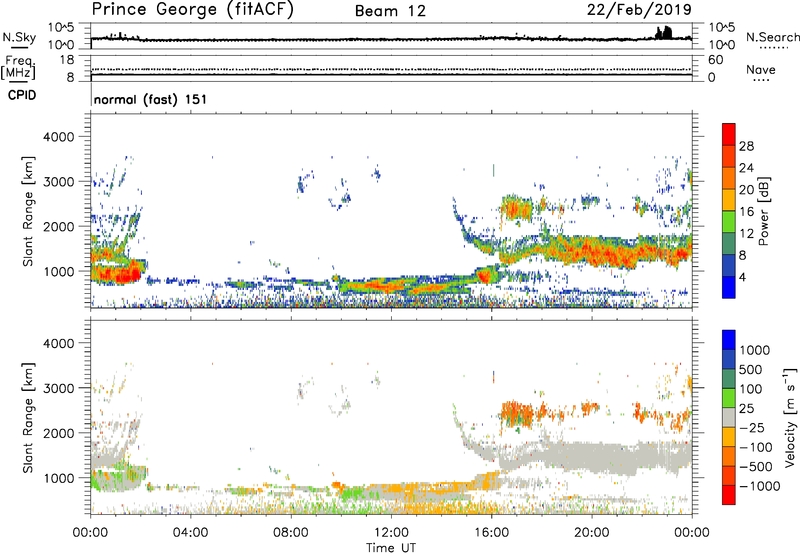The image size is (800, 554).
Task: Click right axis tick label '60' in frequency panel
Action: coord(715,60)
